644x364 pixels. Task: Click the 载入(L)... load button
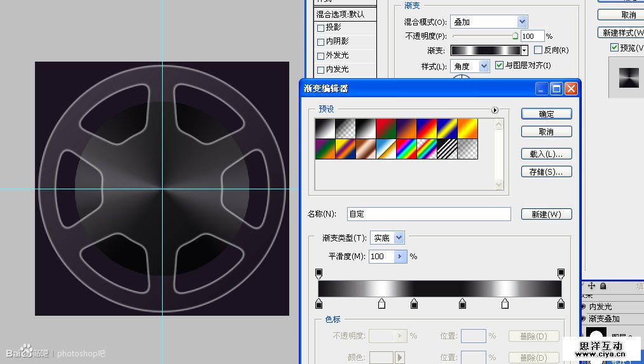546,154
